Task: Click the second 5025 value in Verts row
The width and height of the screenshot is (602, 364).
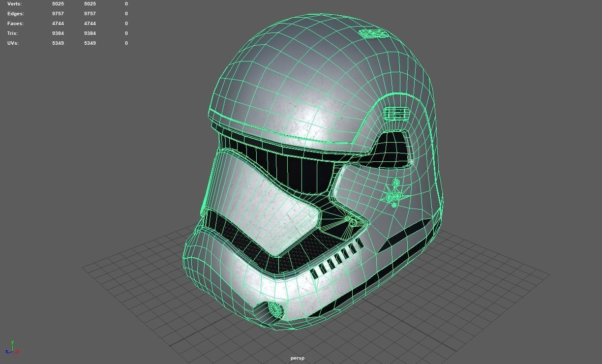Action: coord(90,4)
